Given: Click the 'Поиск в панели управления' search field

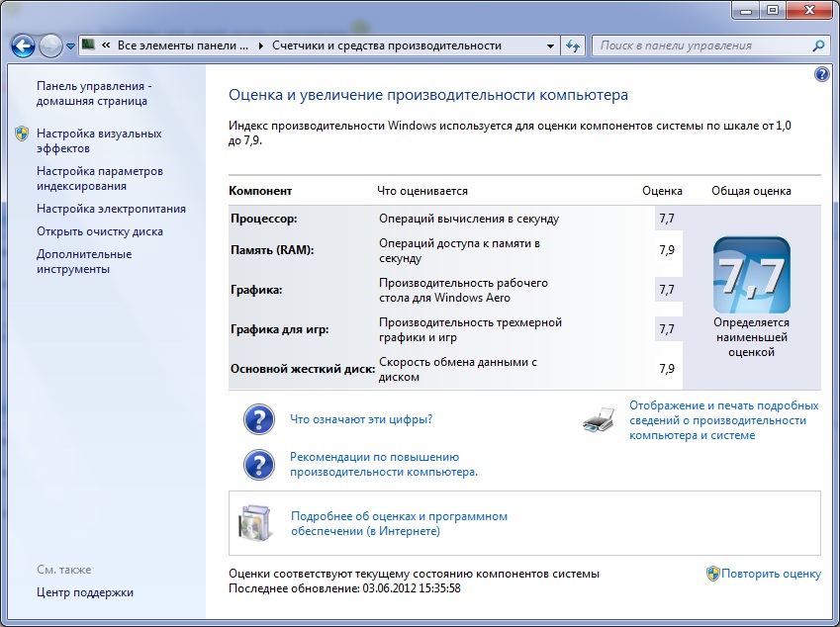Looking at the screenshot, I should click(x=700, y=45).
